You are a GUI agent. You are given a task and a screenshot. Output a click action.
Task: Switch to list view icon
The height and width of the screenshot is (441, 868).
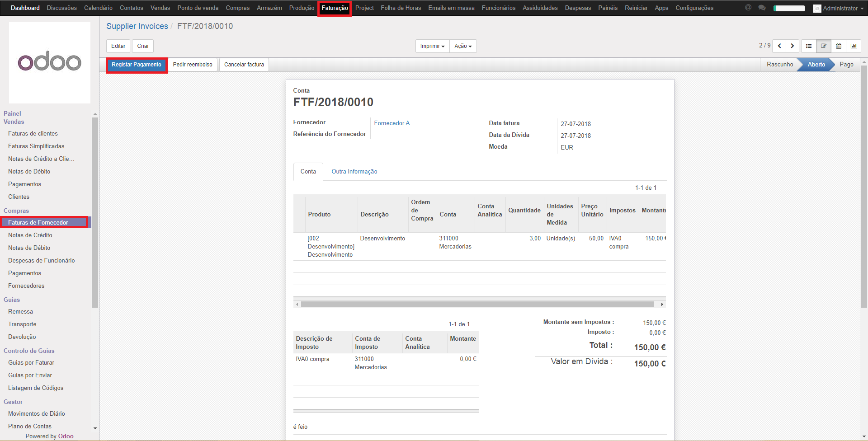coord(809,46)
